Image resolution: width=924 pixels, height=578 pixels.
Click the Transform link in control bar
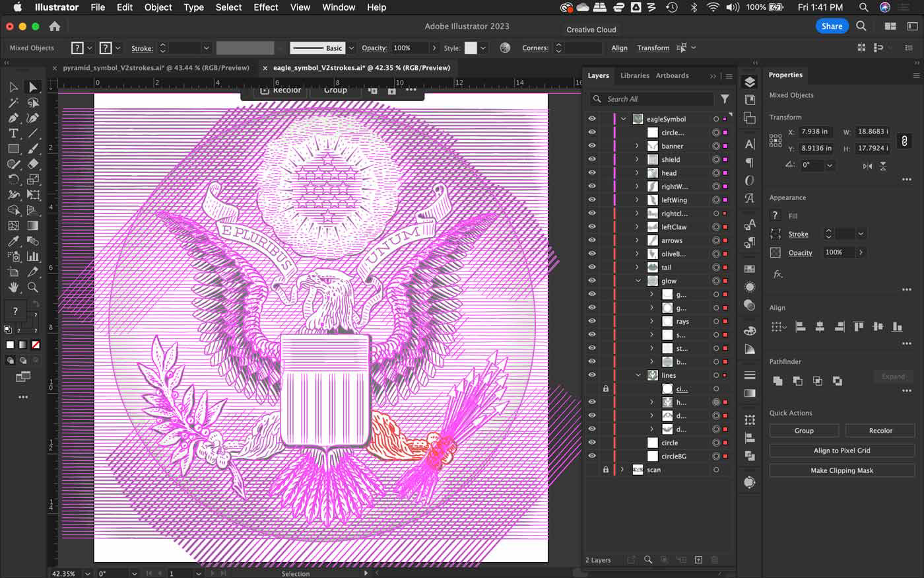tap(653, 48)
